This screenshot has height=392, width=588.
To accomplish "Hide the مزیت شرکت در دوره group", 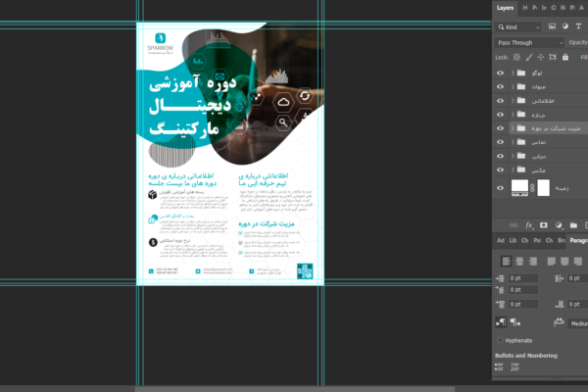I will pyautogui.click(x=500, y=128).
